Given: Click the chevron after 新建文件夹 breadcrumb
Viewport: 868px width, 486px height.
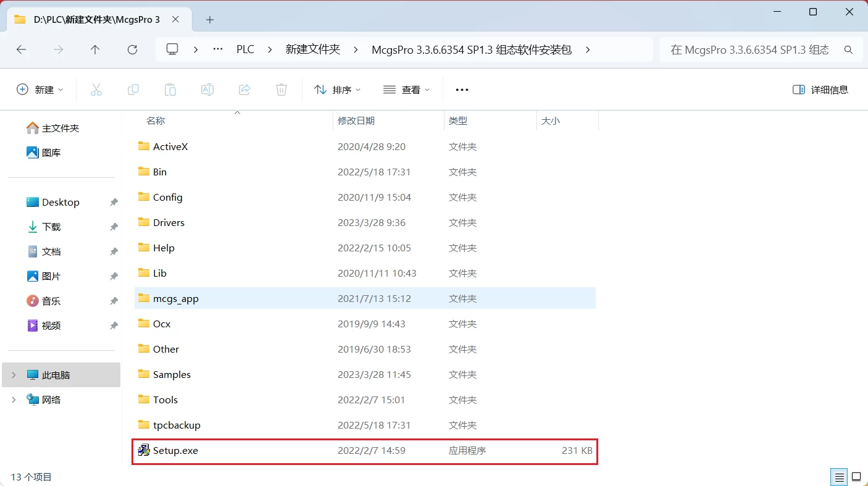Looking at the screenshot, I should click(356, 49).
